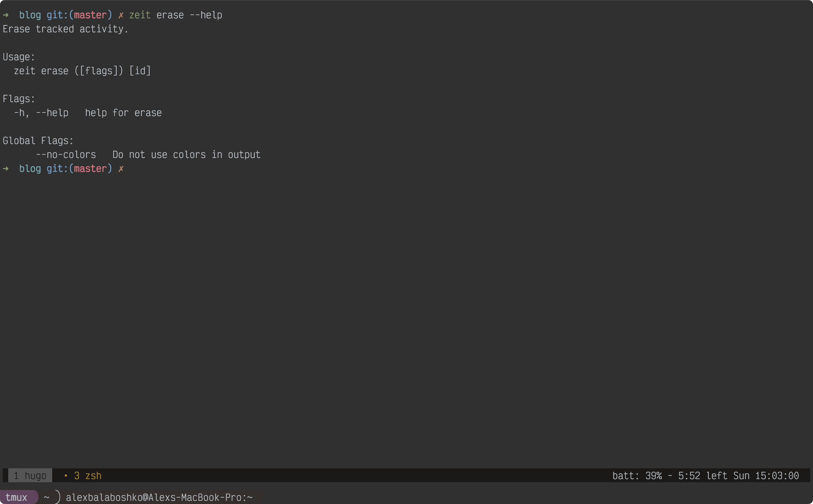Viewport: 813px width, 504px height.
Task: Click the clock showing Sun 15:03:00
Action: point(766,476)
